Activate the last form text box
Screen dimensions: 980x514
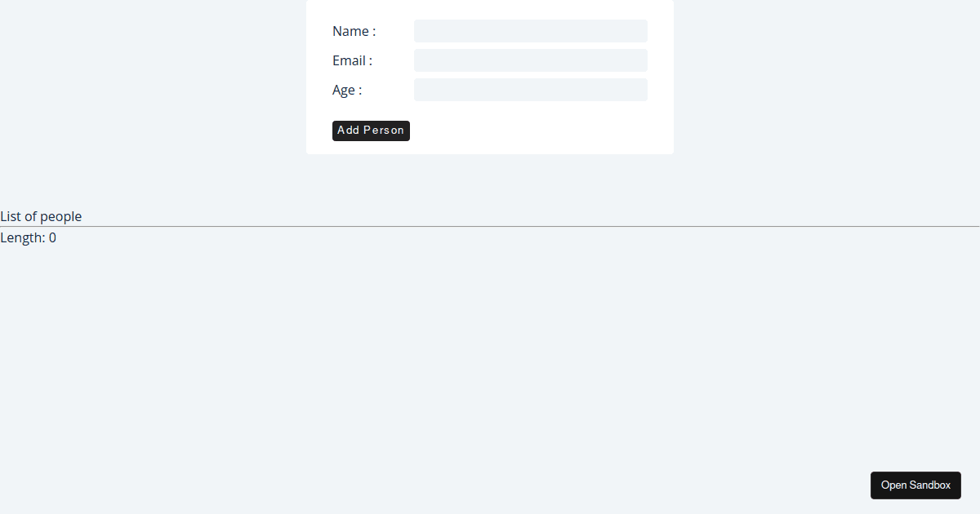(x=531, y=90)
